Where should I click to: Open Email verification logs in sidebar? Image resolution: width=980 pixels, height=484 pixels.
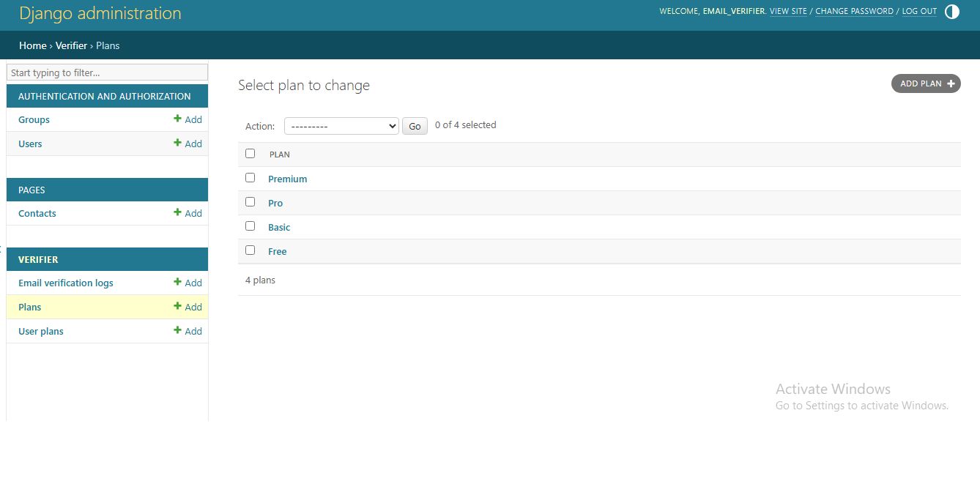66,283
